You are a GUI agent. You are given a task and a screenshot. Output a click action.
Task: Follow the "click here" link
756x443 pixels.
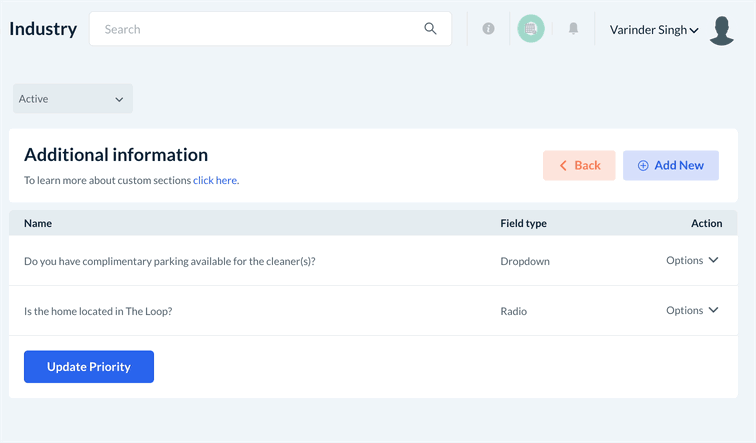tap(215, 181)
